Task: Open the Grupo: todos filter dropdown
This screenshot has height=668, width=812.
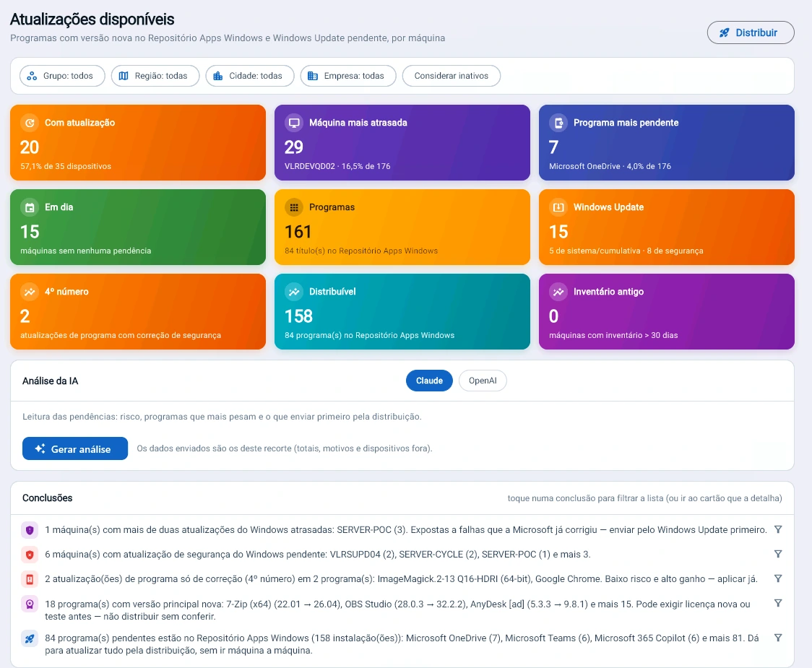Action: click(62, 76)
